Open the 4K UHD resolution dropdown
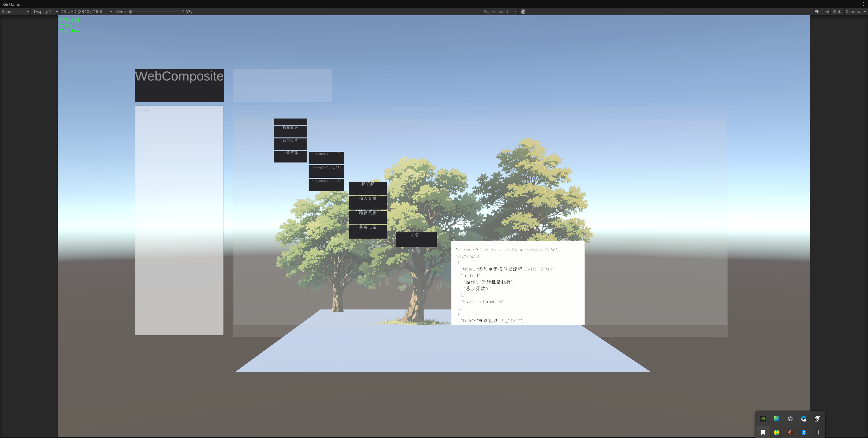This screenshot has height=438, width=868. pos(86,12)
